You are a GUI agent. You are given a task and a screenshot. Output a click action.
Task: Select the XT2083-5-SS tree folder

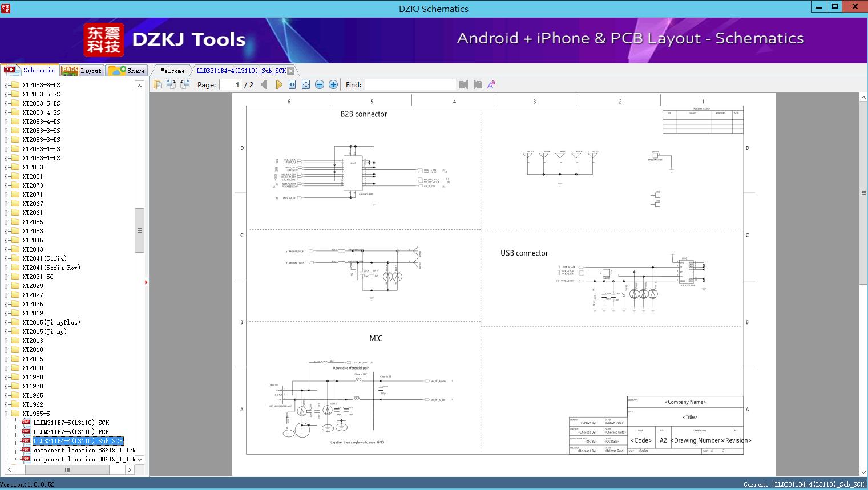coord(41,94)
